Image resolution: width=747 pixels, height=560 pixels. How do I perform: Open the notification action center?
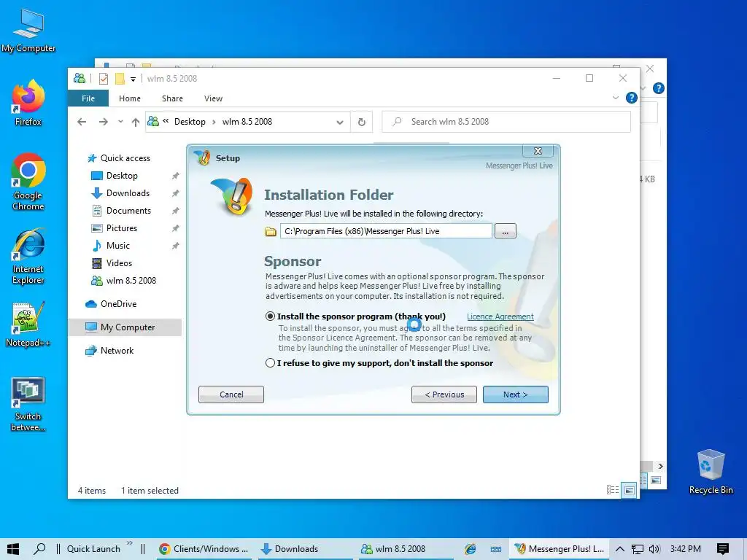point(723,549)
